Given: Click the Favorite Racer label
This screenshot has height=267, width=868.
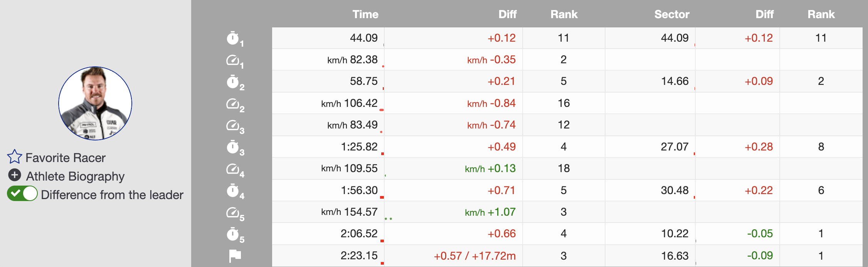Looking at the screenshot, I should click(x=65, y=158).
